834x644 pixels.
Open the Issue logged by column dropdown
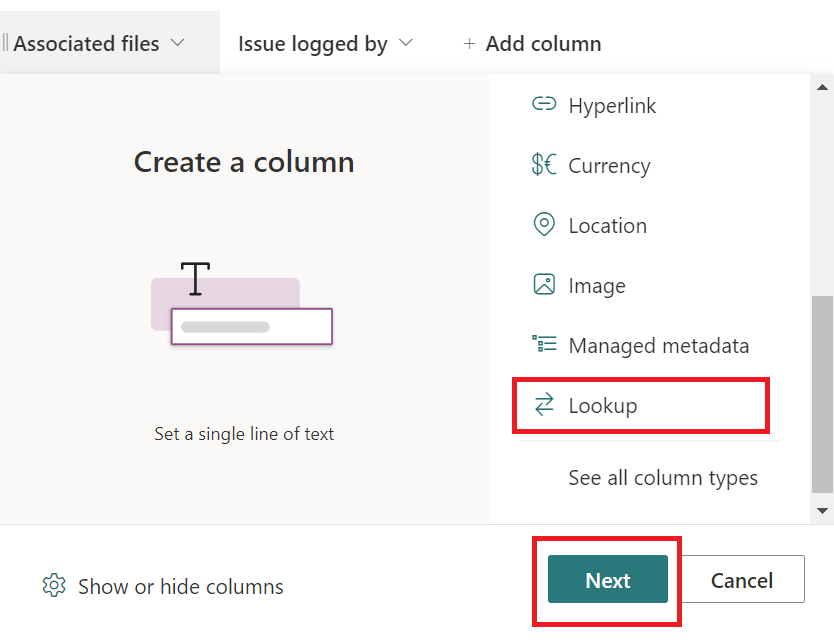coord(405,44)
